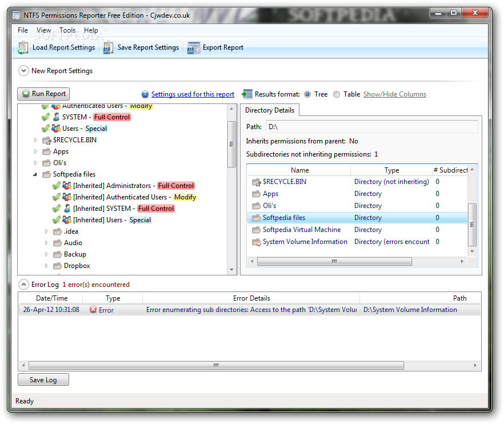504x424 pixels.
Task: Click the Load Report Settings icon
Action: pos(23,47)
